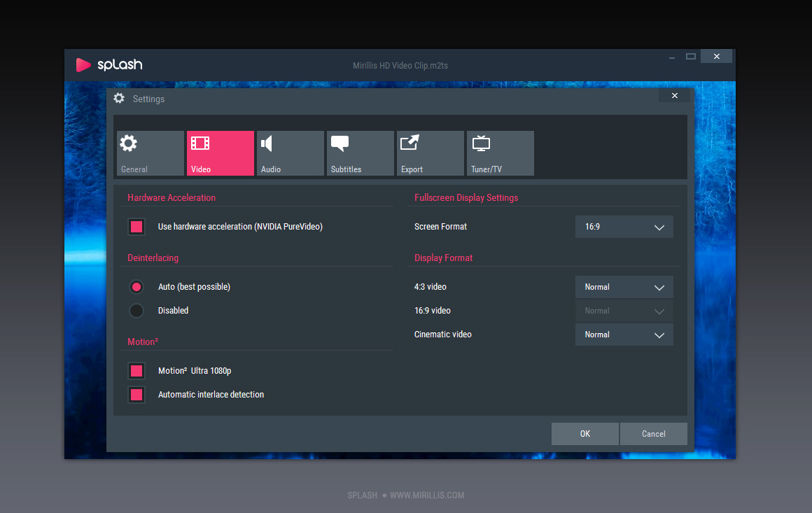The image size is (812, 513).
Task: Close the Settings dialog with X
Action: [x=674, y=96]
